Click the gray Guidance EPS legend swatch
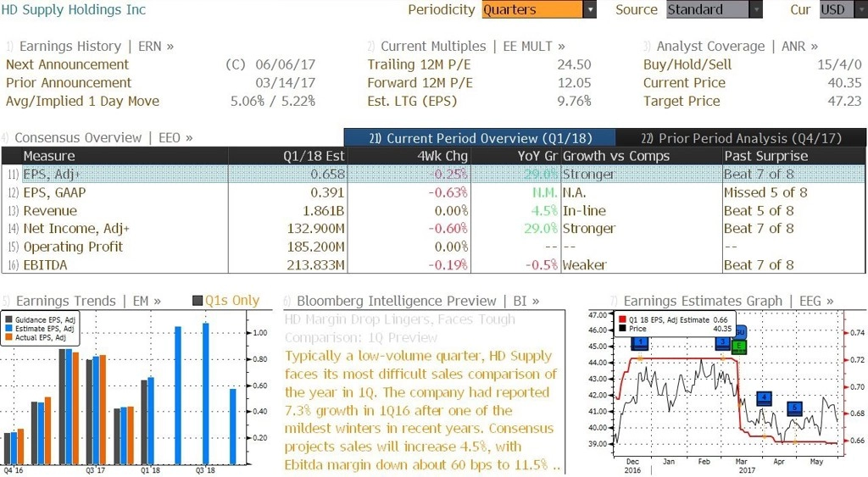The width and height of the screenshot is (868, 477). pyautogui.click(x=8, y=320)
